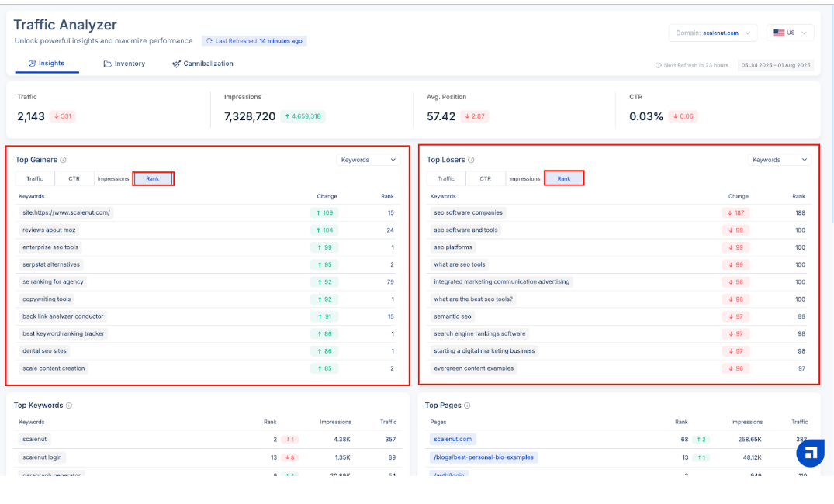
Task: Click the date range 05 Jul 2025 field
Action: [775, 65]
